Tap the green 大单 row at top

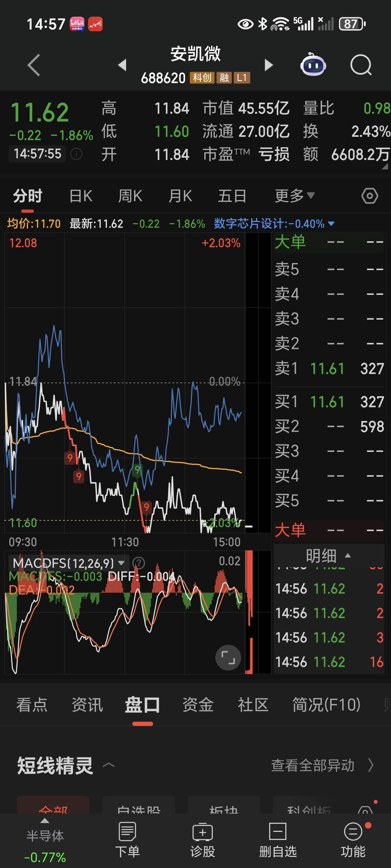[329, 242]
